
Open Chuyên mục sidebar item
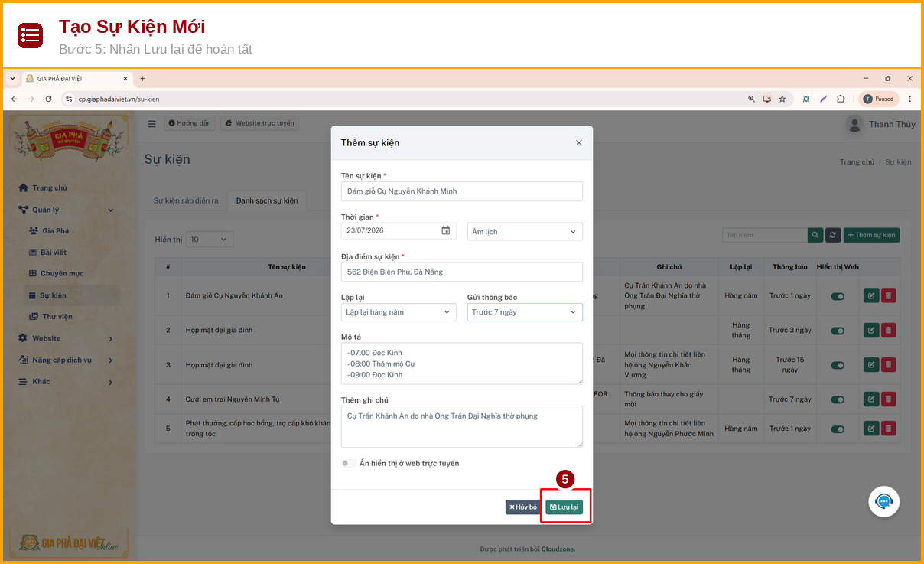click(62, 273)
